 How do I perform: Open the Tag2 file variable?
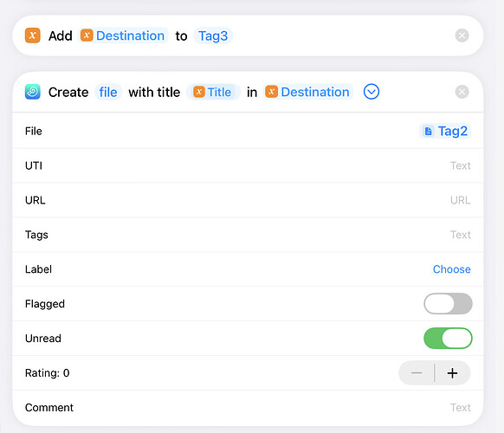pos(445,131)
